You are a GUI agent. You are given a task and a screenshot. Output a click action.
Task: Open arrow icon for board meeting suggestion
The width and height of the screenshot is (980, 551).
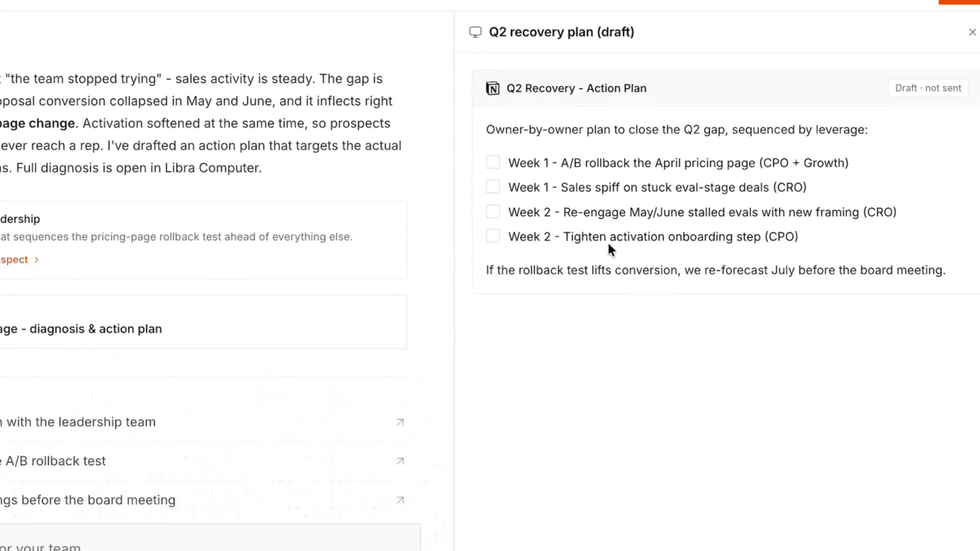pyautogui.click(x=400, y=500)
